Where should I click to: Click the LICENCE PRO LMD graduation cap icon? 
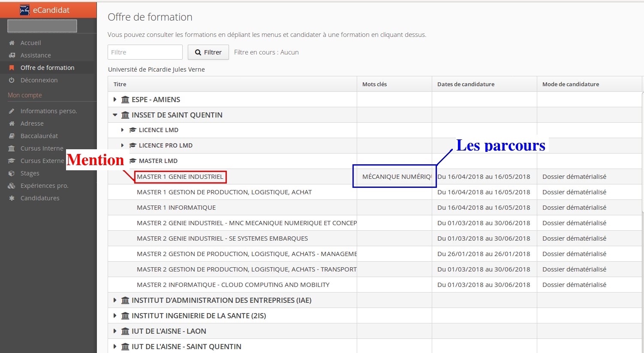tap(133, 145)
